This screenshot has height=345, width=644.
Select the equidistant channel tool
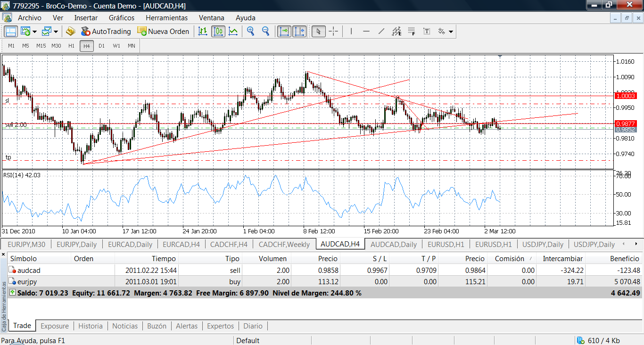tap(396, 32)
